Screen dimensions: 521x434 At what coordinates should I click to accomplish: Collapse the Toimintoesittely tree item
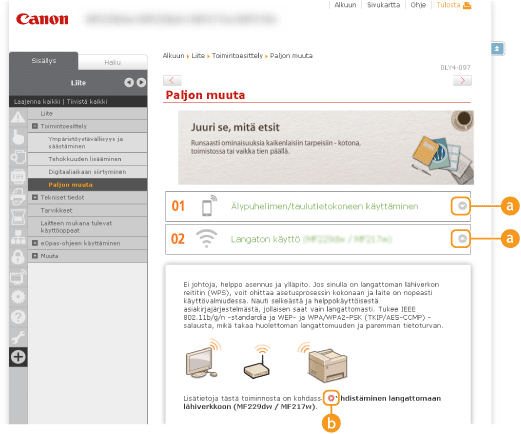point(35,126)
